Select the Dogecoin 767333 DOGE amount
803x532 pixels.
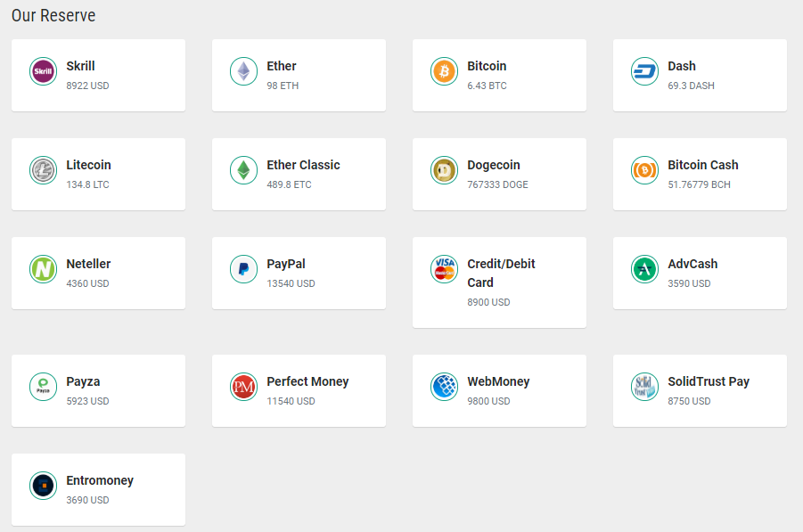497,184
